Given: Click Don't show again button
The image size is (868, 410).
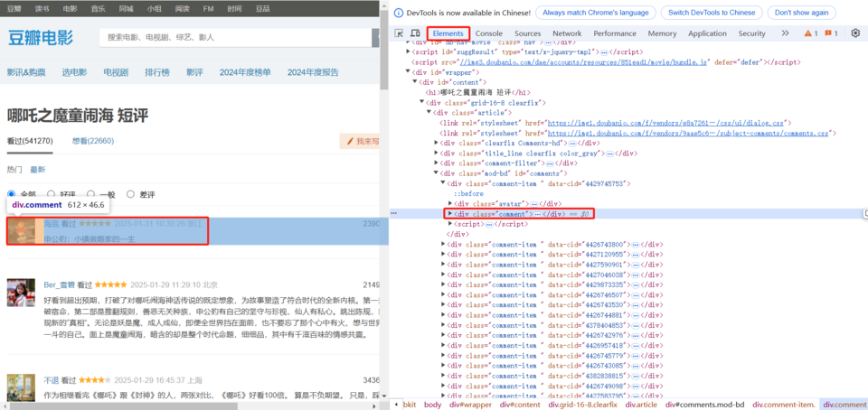Looking at the screenshot, I should pos(801,13).
